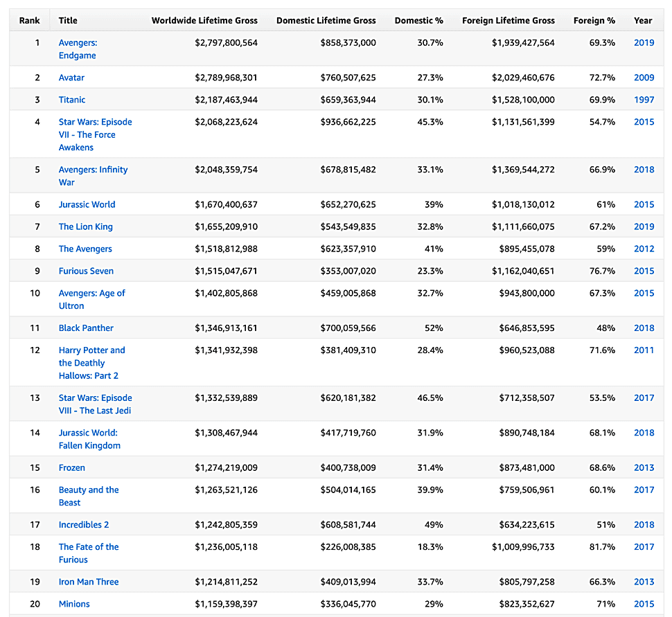Screen dimensions: 672x617
Task: Open the 2009 year link for Avatar
Action: coord(644,78)
